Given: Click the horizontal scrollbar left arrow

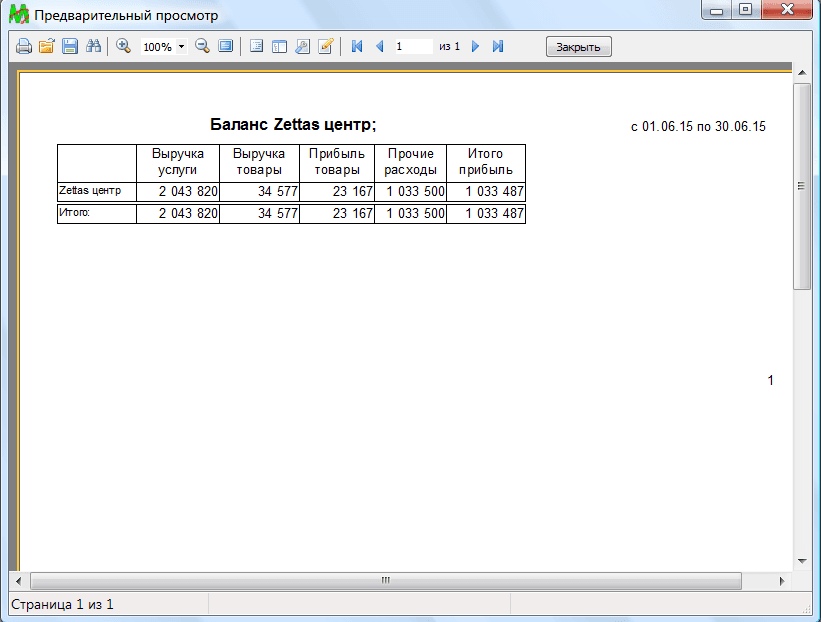Looking at the screenshot, I should (x=19, y=581).
